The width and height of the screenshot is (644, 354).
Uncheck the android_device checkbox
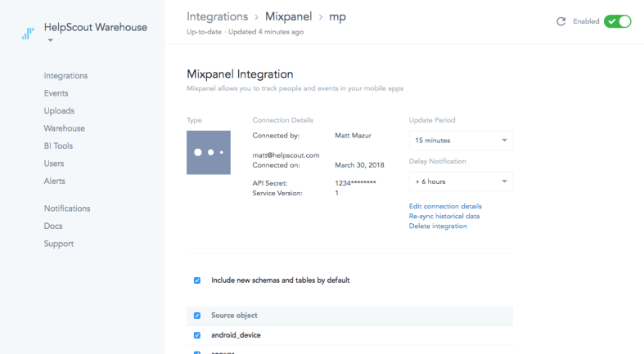click(x=197, y=334)
